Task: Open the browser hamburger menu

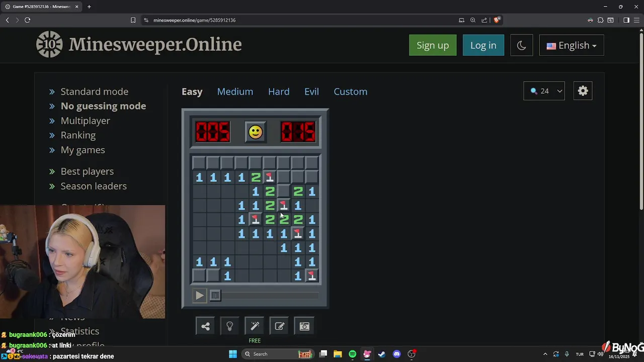Action: [636, 20]
